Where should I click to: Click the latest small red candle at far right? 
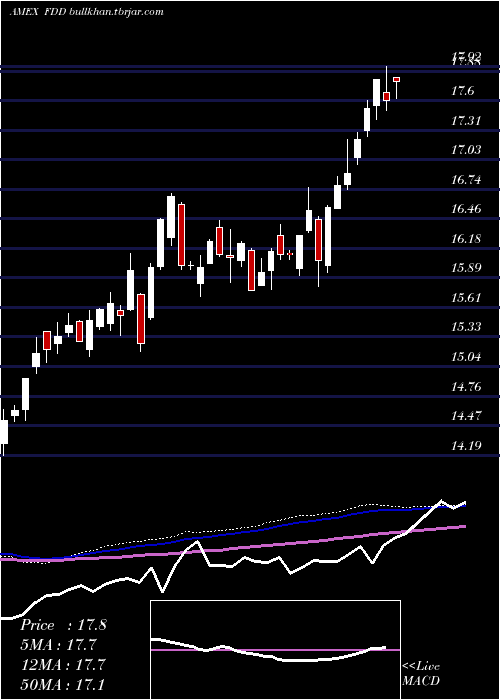point(396,79)
